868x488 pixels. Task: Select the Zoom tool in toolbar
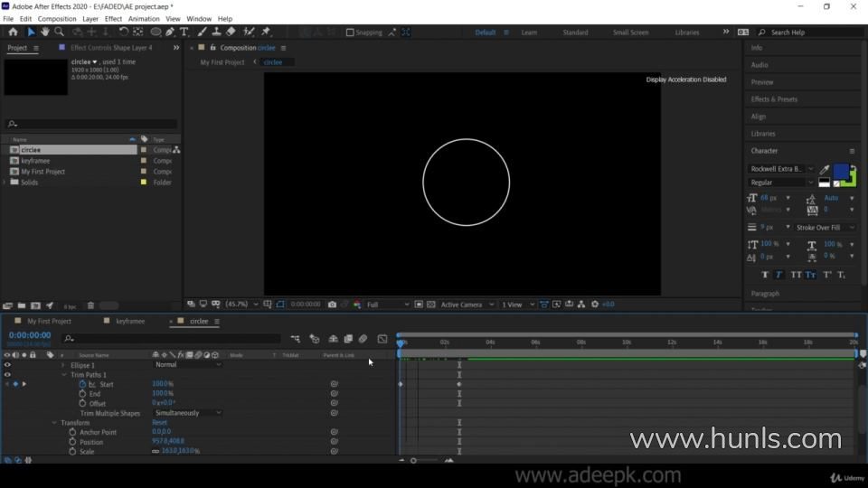tap(59, 32)
